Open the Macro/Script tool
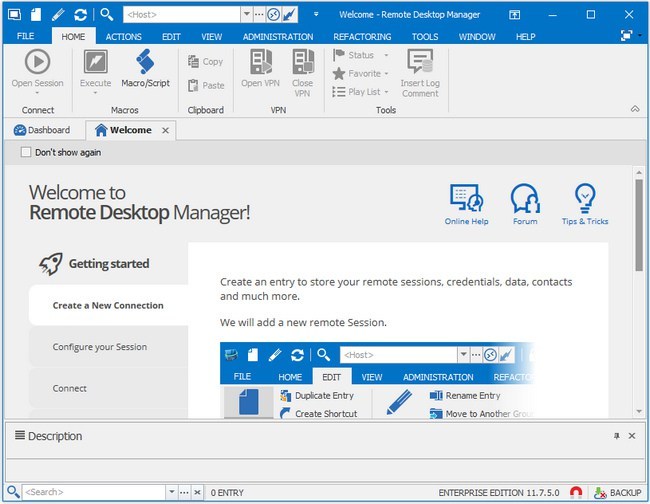This screenshot has height=504, width=650. coord(145,68)
